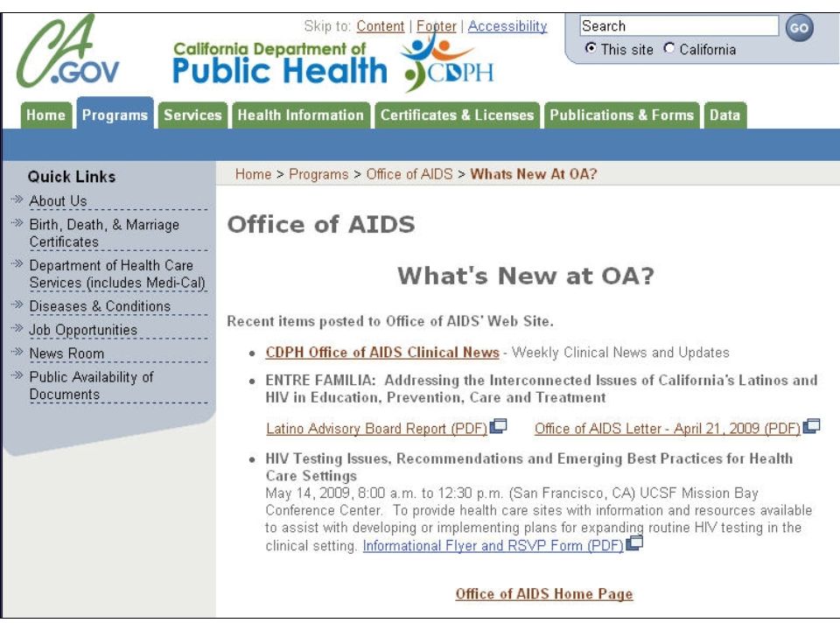Click the Office of AIDS page heading

pyautogui.click(x=321, y=224)
